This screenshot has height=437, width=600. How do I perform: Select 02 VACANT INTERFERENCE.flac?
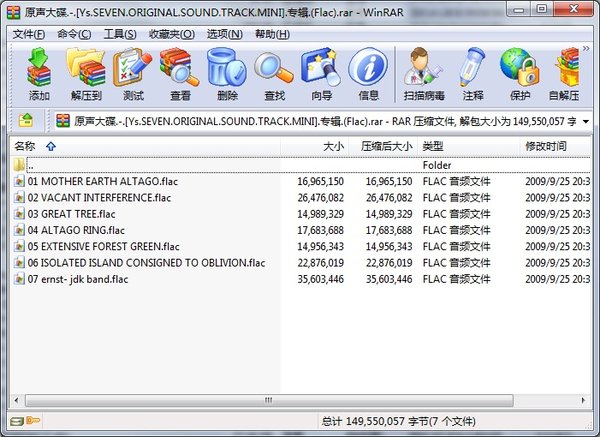click(x=99, y=197)
